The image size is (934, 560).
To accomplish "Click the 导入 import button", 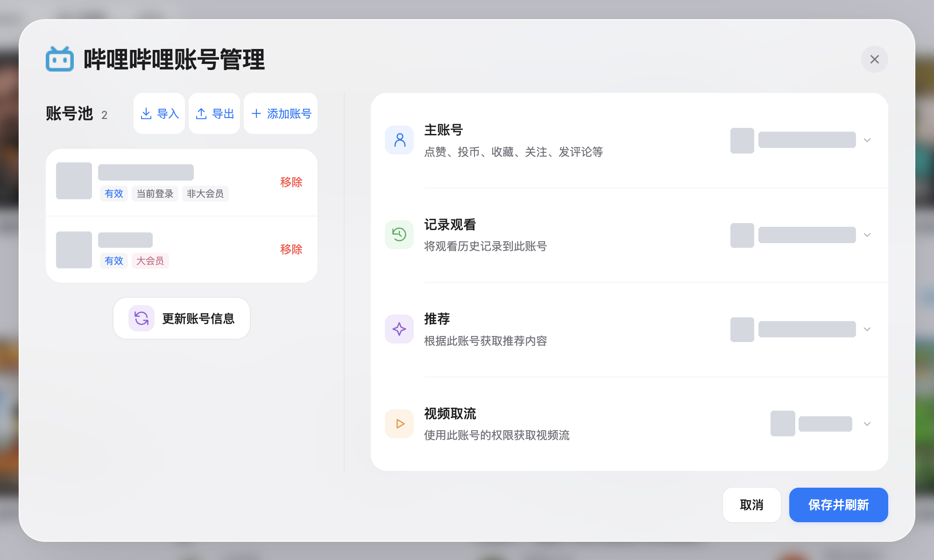I will click(159, 113).
